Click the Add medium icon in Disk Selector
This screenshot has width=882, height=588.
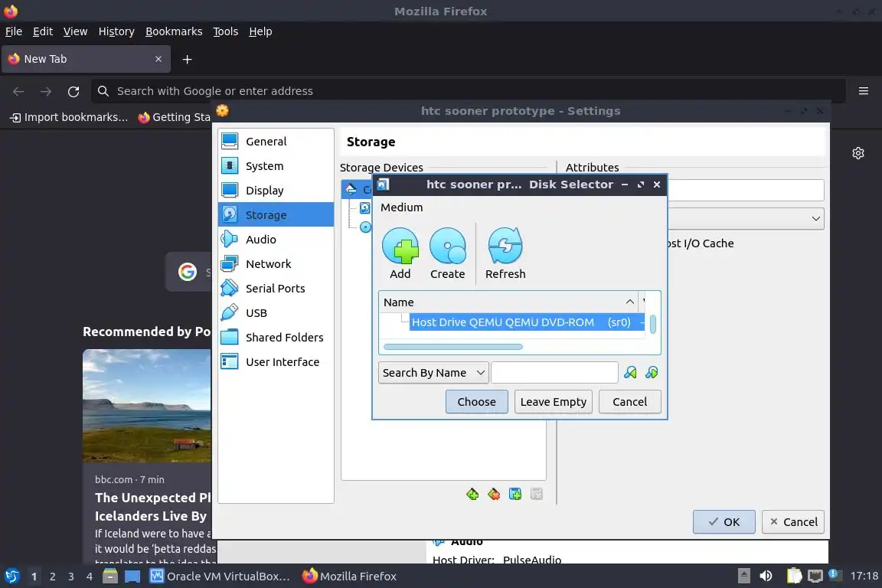point(400,246)
